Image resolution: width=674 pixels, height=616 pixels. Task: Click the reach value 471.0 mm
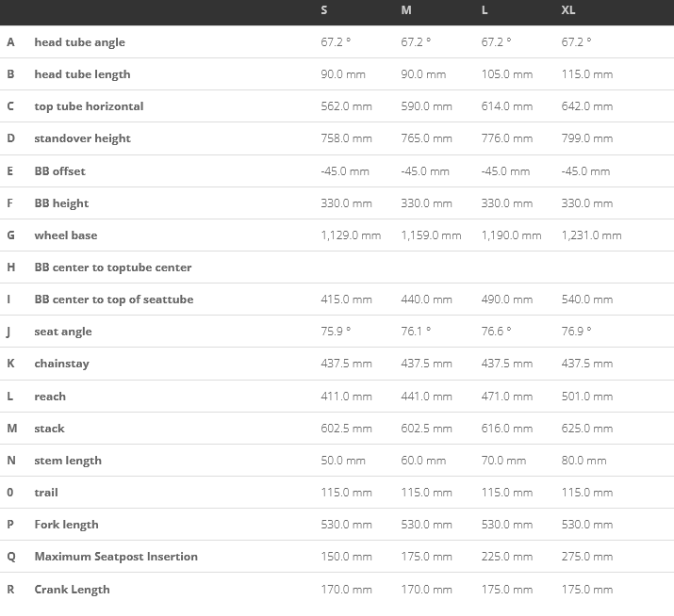tap(507, 397)
